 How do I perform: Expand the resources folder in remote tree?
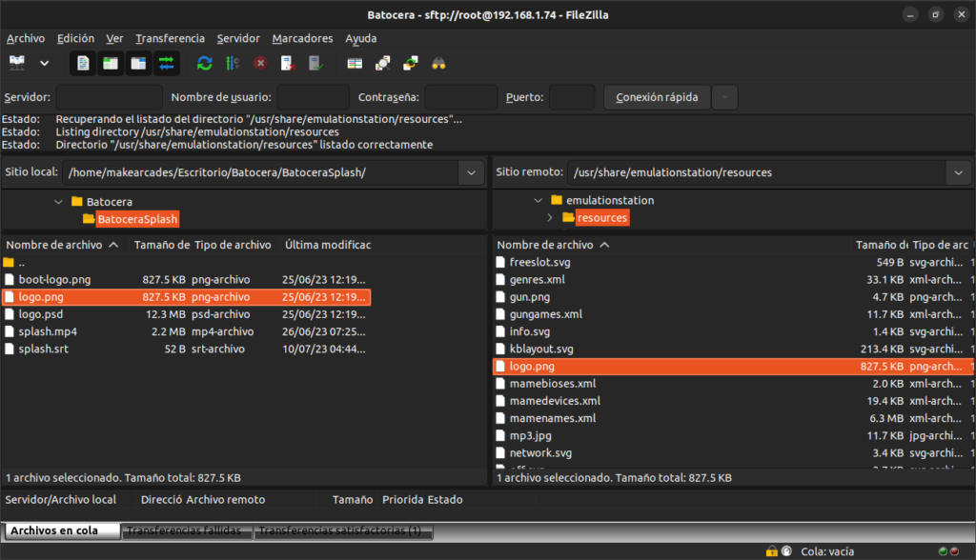tap(550, 218)
